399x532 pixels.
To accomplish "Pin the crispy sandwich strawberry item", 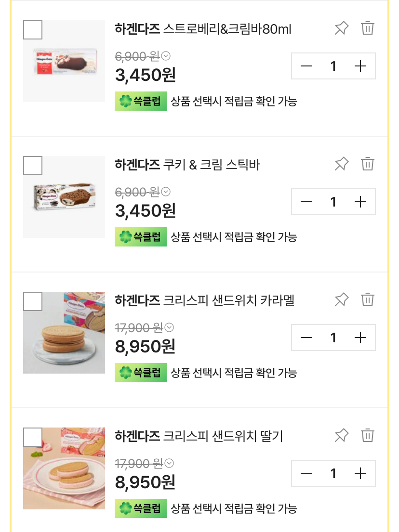I will coord(341,436).
